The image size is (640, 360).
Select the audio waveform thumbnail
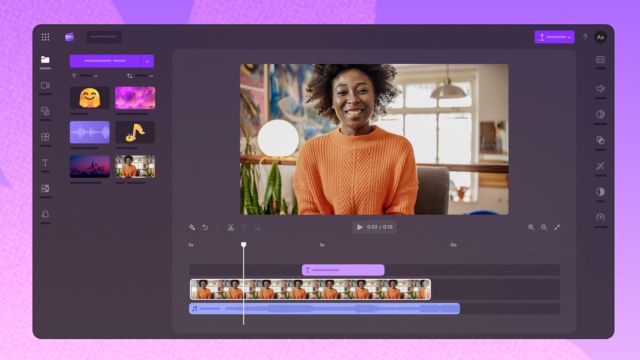[89, 132]
